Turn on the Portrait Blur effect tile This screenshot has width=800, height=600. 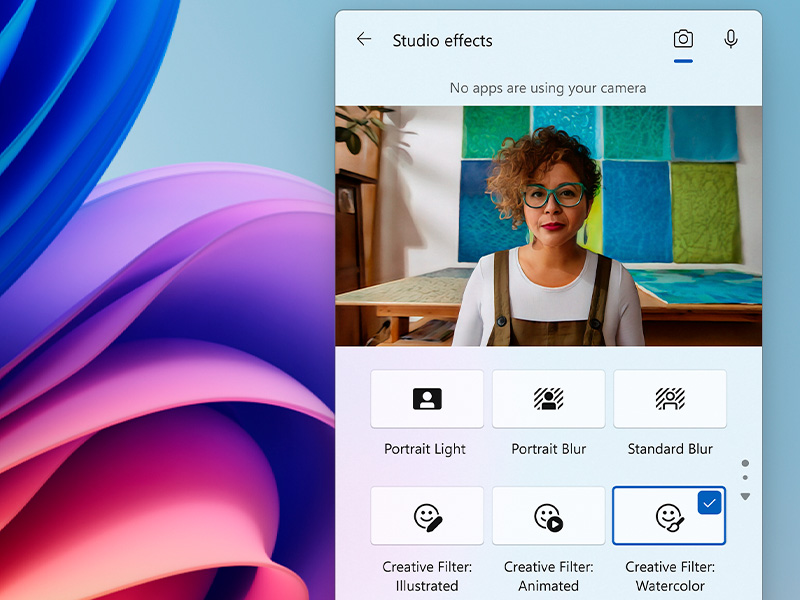point(548,399)
